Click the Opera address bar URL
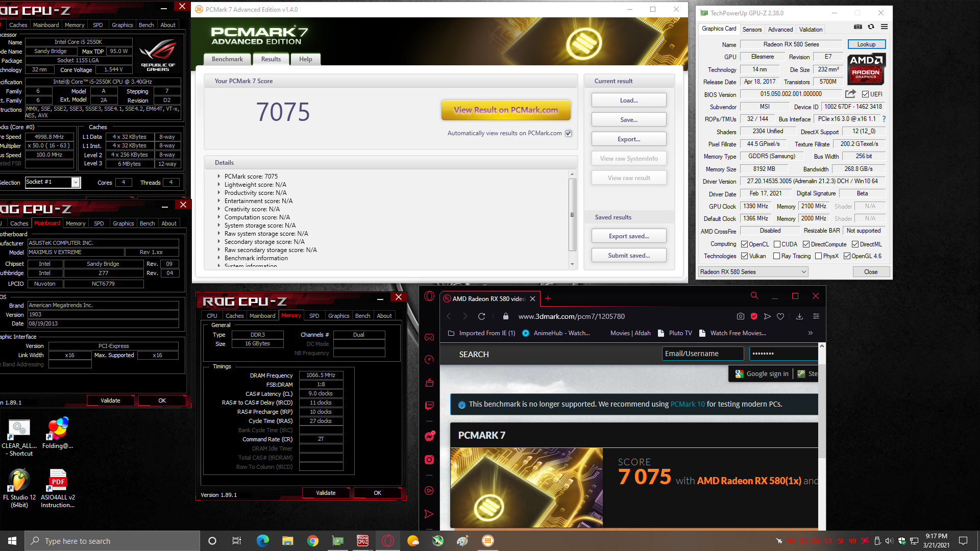This screenshot has width=980, height=551. click(x=571, y=316)
